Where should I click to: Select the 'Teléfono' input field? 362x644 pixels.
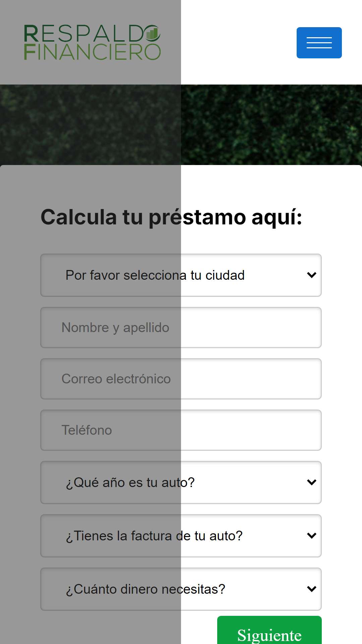(181, 430)
